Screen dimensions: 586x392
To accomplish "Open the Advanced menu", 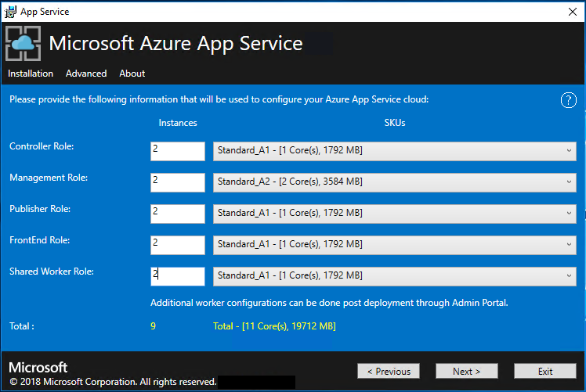I will 86,74.
